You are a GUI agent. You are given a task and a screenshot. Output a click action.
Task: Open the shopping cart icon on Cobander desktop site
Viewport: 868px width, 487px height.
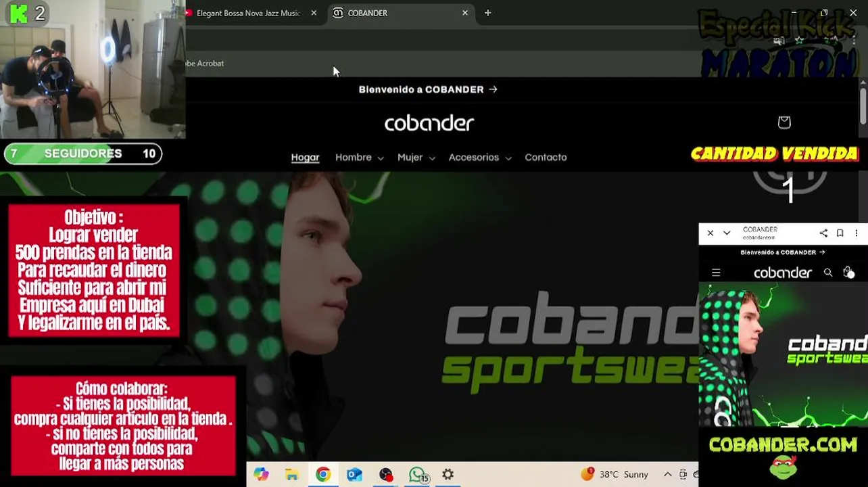tap(784, 122)
